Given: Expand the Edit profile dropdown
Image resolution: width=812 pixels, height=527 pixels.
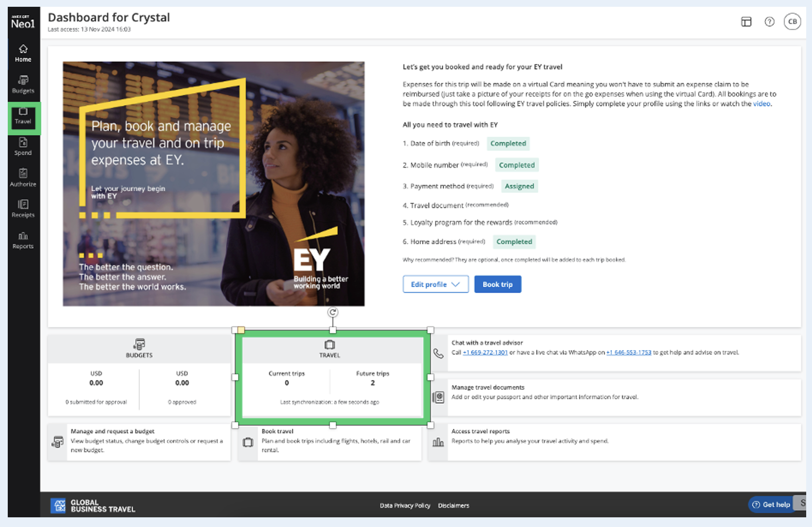Looking at the screenshot, I should [436, 284].
